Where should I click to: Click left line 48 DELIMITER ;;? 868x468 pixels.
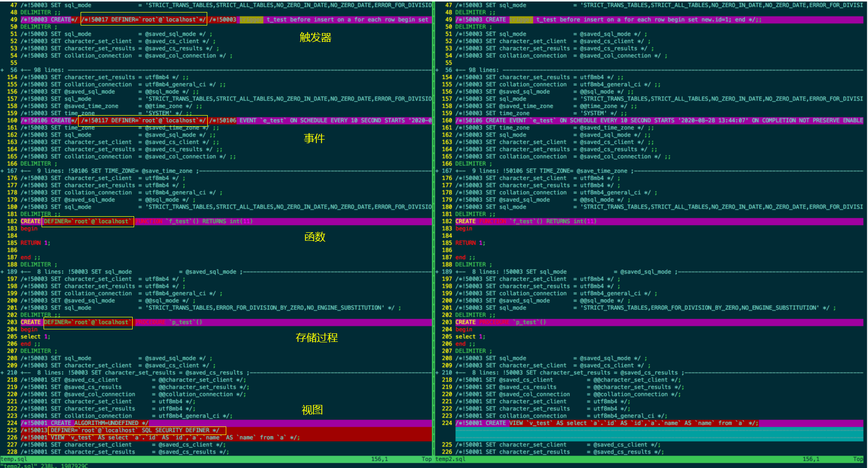41,12
